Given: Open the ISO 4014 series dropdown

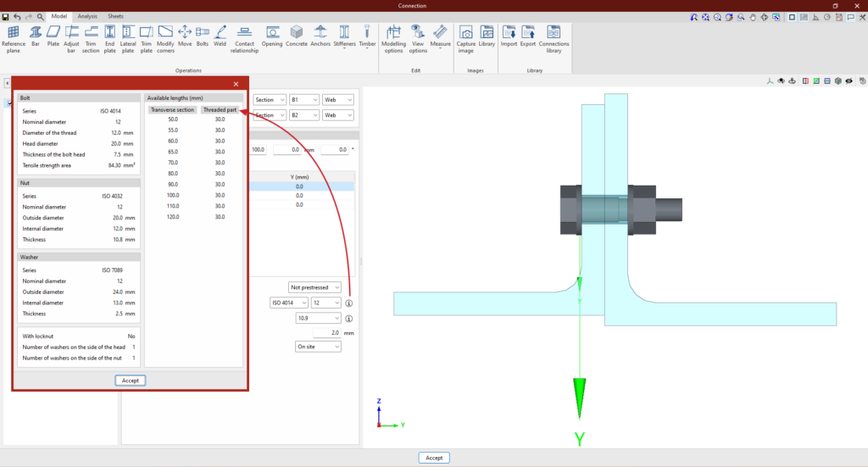Looking at the screenshot, I should 288,303.
